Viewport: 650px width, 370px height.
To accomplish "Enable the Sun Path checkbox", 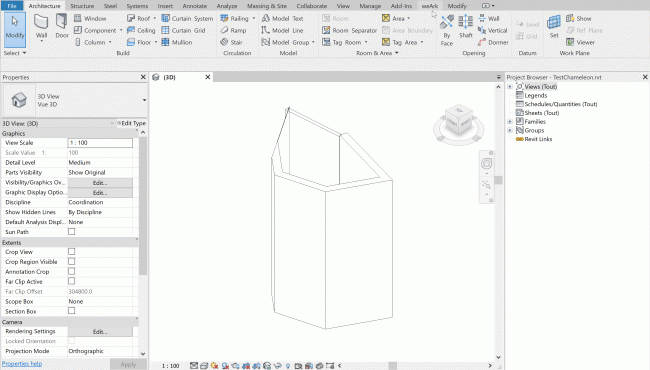I will click(x=72, y=232).
